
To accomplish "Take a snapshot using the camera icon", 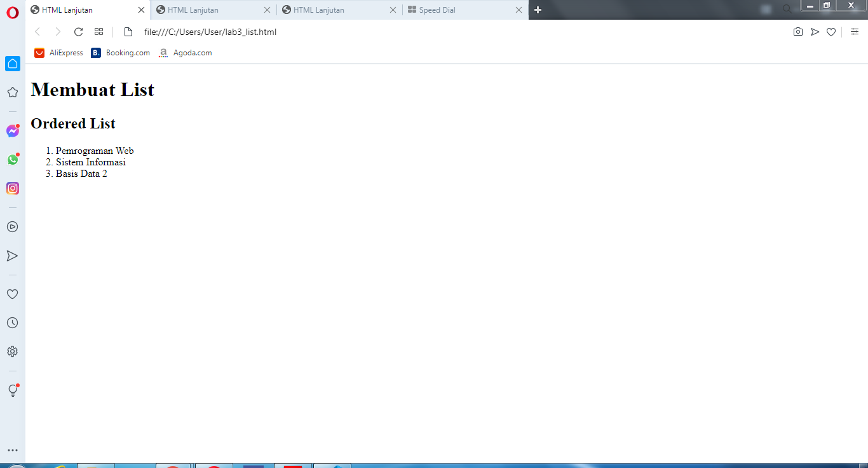I will (798, 31).
